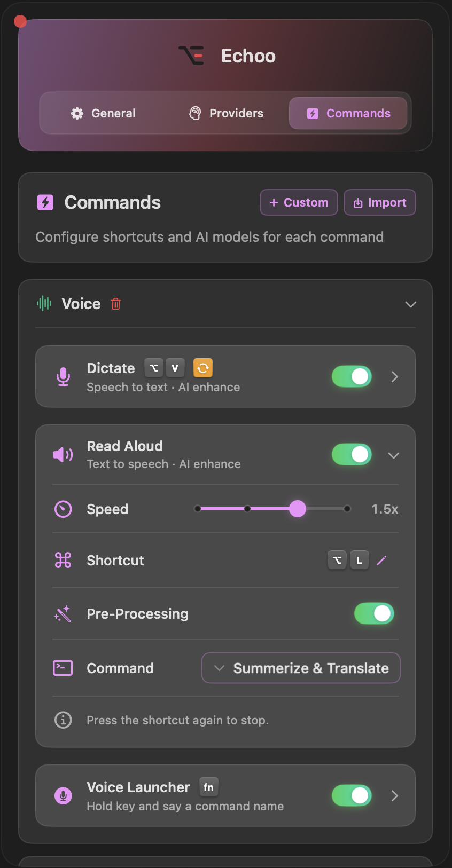Toggle Pre-Processing off

374,614
